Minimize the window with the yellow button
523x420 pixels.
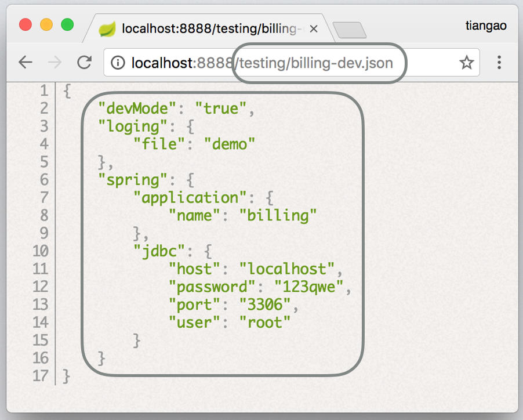coord(45,25)
